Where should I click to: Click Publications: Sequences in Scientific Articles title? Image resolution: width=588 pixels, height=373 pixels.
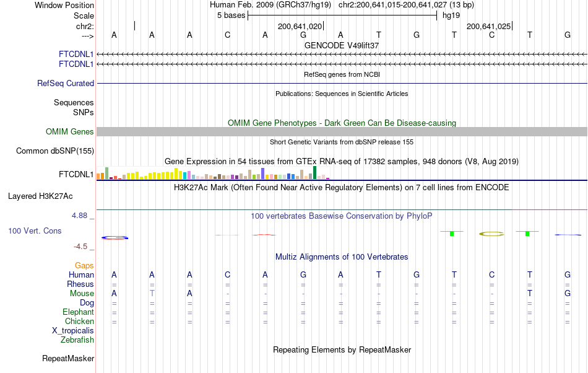(x=342, y=94)
